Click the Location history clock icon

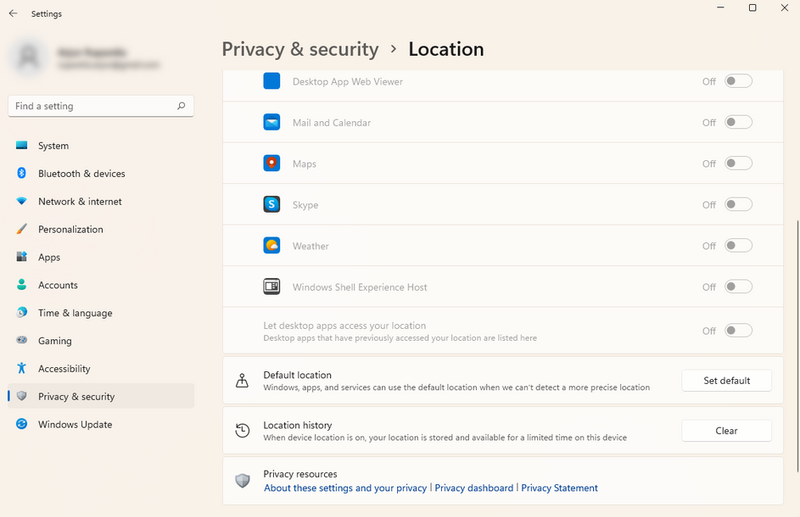pos(242,431)
